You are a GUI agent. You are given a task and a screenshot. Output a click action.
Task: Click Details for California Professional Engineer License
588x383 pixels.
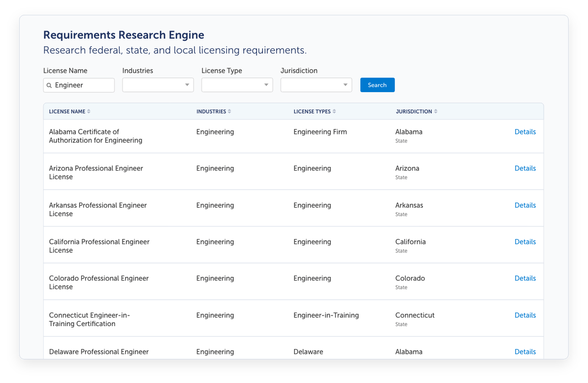point(525,242)
